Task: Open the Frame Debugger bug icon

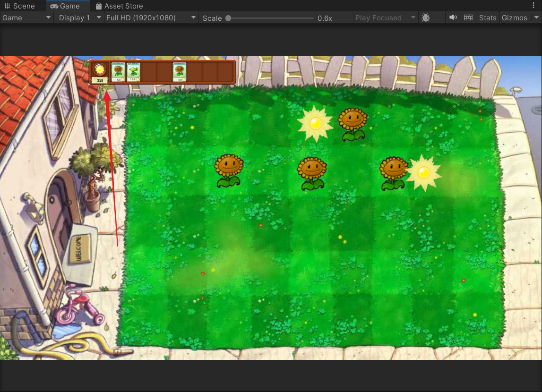Action: pyautogui.click(x=426, y=18)
